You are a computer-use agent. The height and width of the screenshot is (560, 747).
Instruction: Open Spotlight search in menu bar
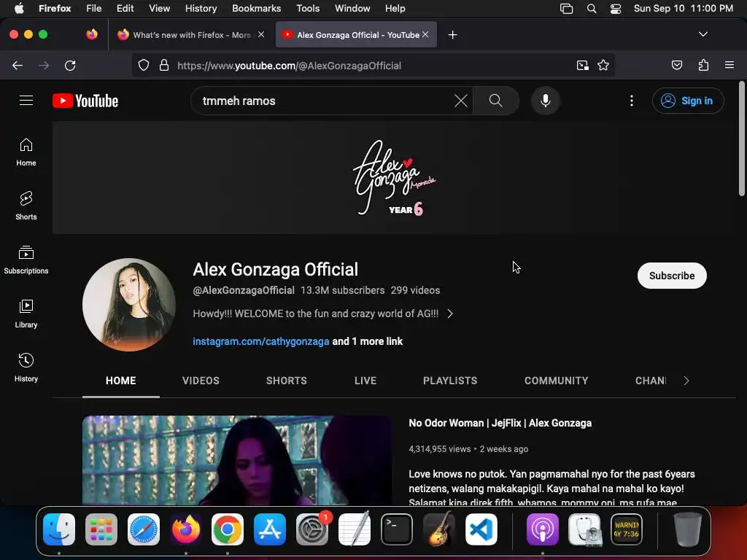pyautogui.click(x=591, y=9)
